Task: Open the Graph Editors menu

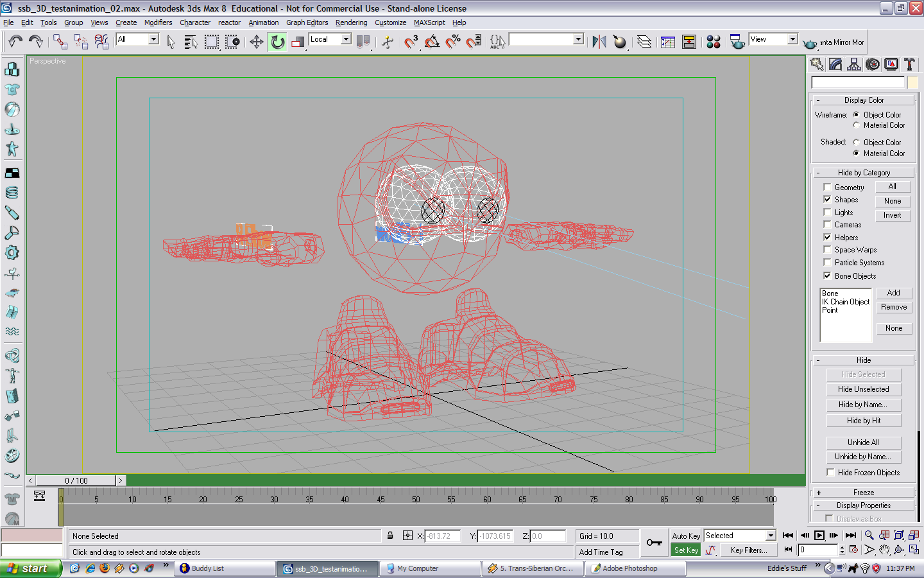Action: coord(307,22)
